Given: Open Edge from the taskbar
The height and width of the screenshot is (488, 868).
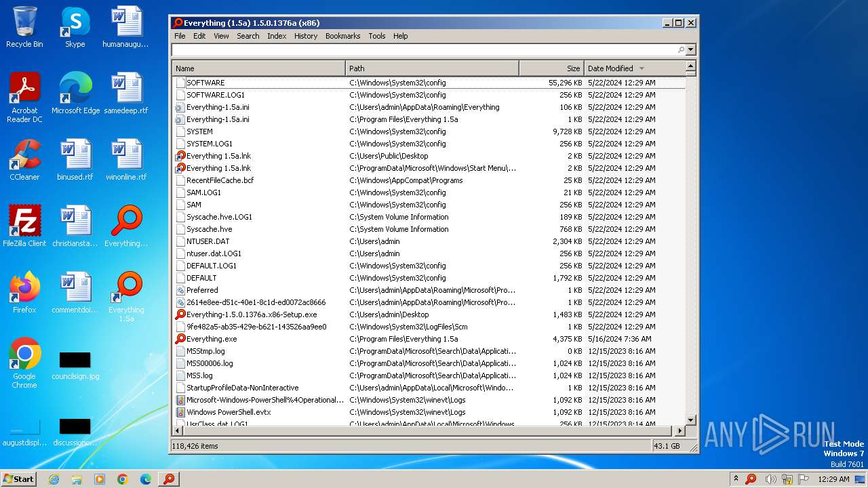Looking at the screenshot, I should [146, 479].
